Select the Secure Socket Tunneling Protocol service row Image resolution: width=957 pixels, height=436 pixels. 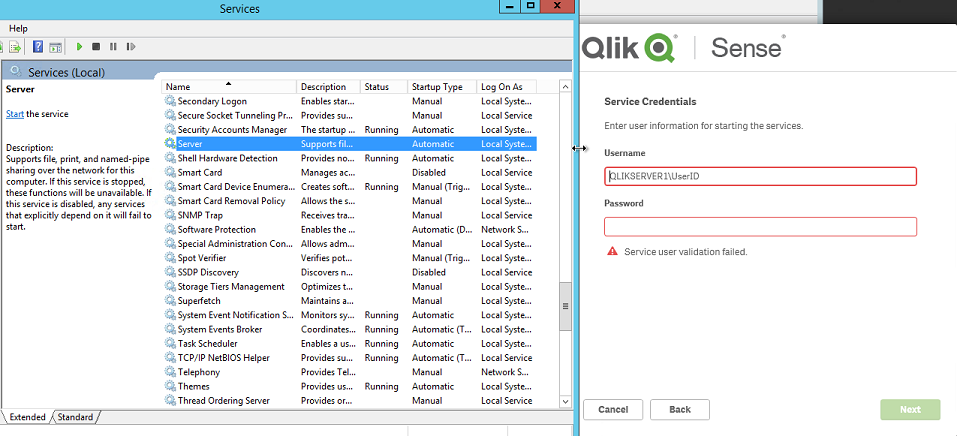tap(350, 115)
